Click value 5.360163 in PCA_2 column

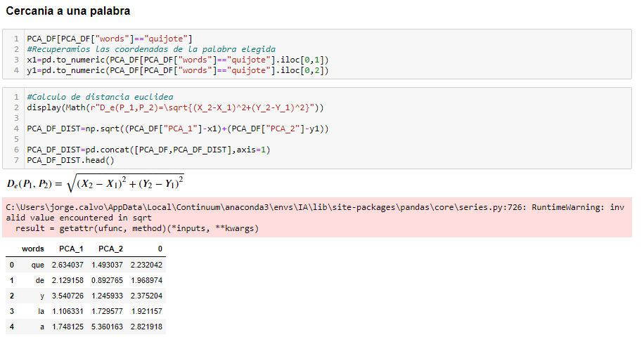pyautogui.click(x=107, y=327)
